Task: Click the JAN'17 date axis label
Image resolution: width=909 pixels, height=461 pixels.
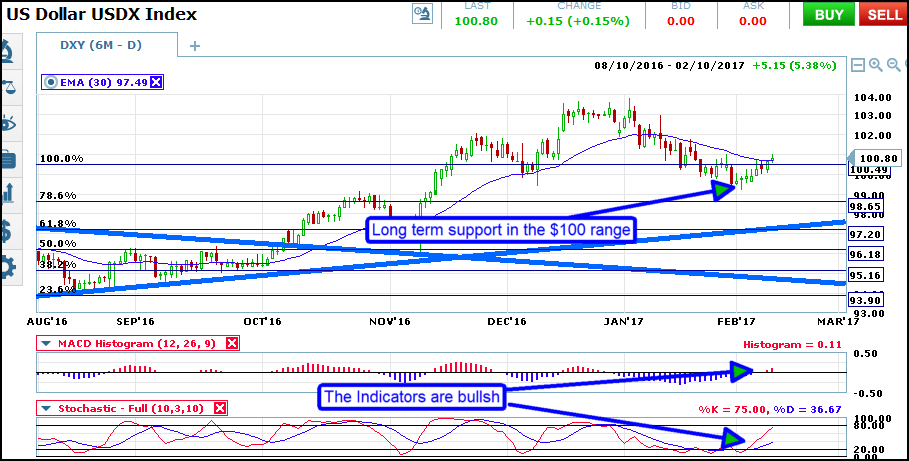Action: (625, 321)
